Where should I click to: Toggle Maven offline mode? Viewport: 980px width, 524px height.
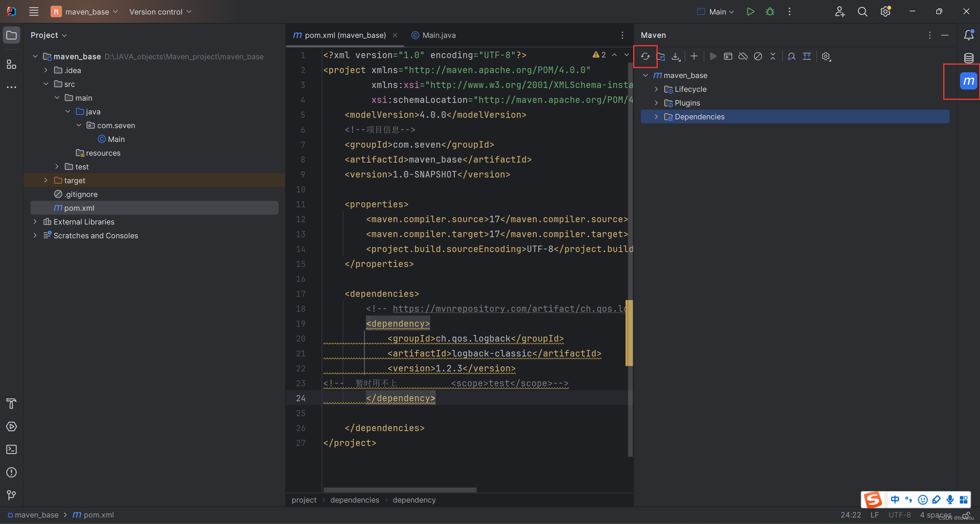(743, 57)
